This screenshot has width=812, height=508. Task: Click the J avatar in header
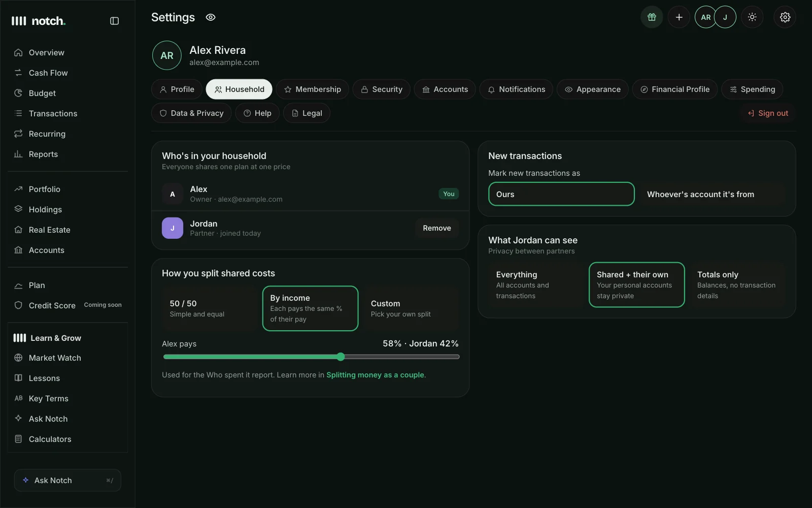pyautogui.click(x=725, y=17)
